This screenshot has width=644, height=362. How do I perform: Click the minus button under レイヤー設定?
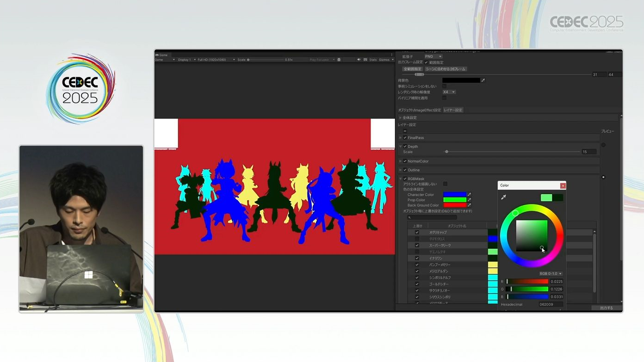pos(405,131)
